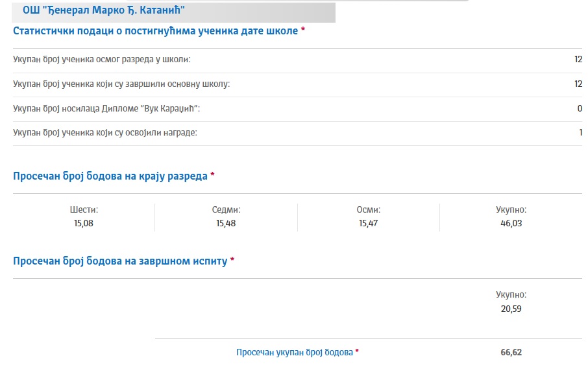Click the Просечан број бодова на крају разреда heading
Viewport: 588px width, 367px height.
(x=110, y=176)
